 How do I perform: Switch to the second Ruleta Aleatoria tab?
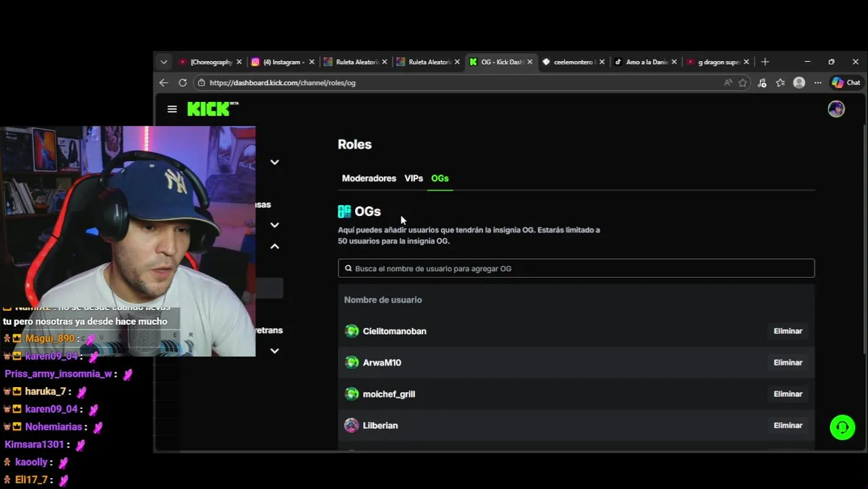428,62
